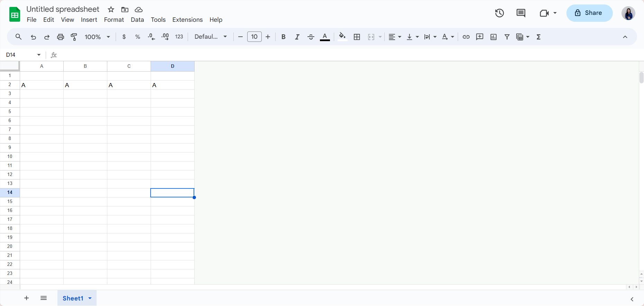The height and width of the screenshot is (306, 644).
Task: Select row 14 header
Action: 10,193
